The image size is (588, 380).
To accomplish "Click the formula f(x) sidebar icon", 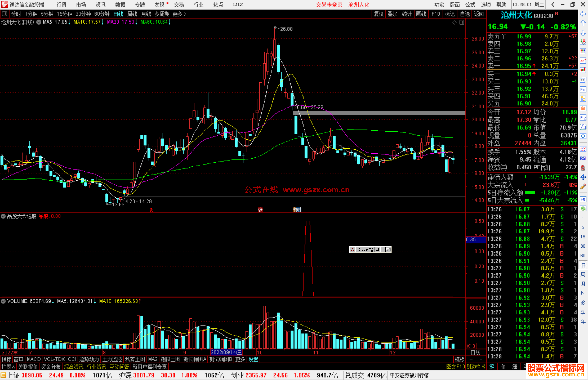I will 583,127.
